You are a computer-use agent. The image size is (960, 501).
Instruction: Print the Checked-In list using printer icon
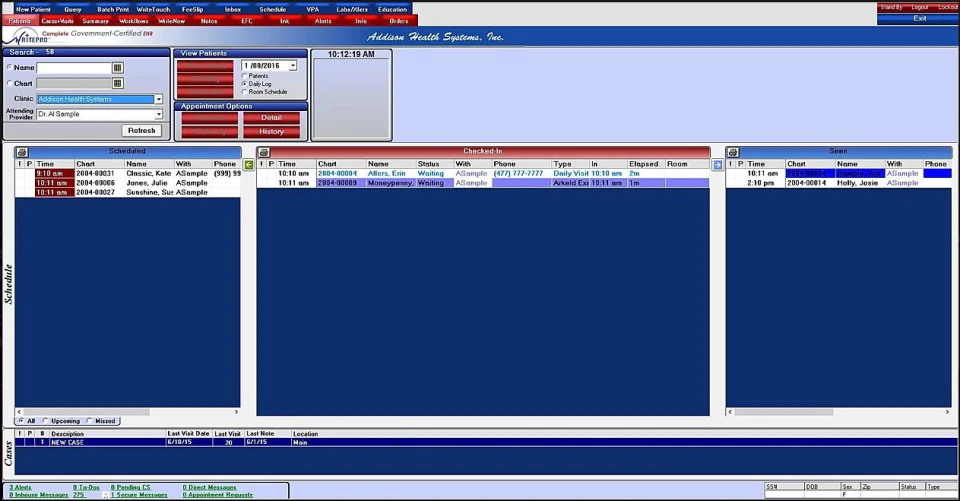point(264,152)
